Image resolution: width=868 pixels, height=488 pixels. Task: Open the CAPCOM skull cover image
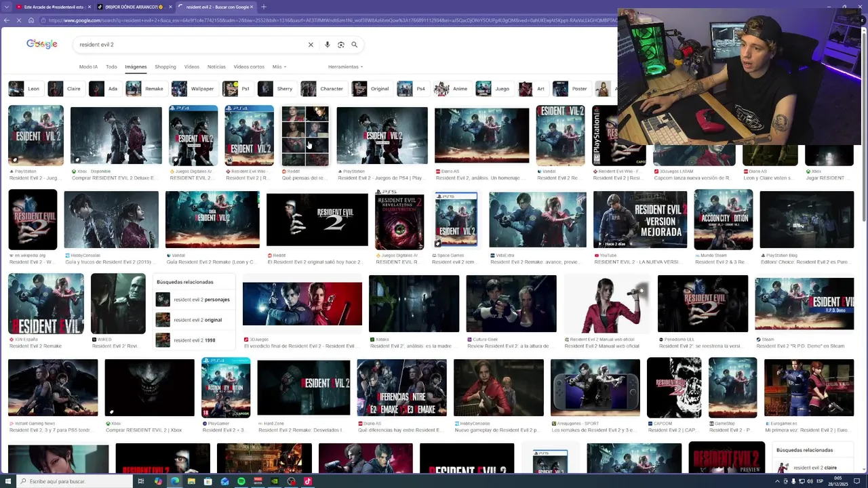674,388
